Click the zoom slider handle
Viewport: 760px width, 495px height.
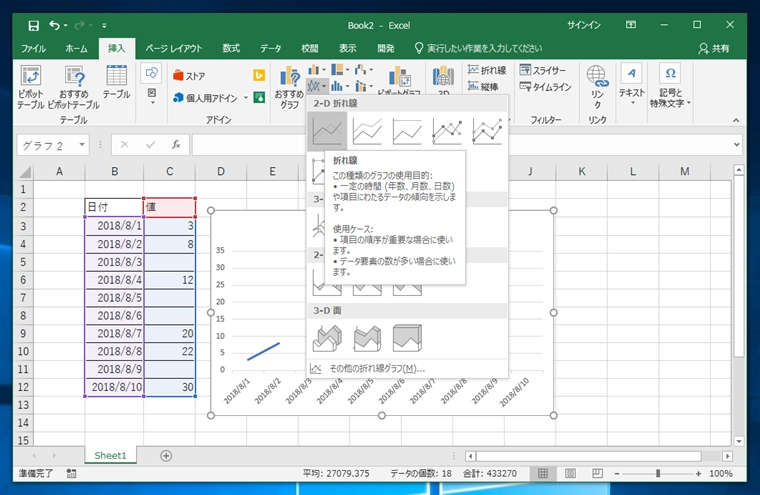(657, 473)
